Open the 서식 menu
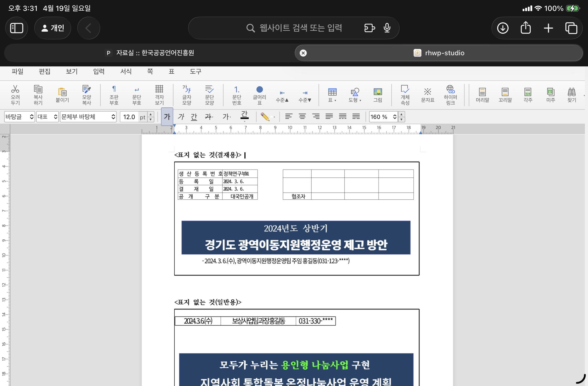Viewport: 588px width, 386px height. [126, 72]
